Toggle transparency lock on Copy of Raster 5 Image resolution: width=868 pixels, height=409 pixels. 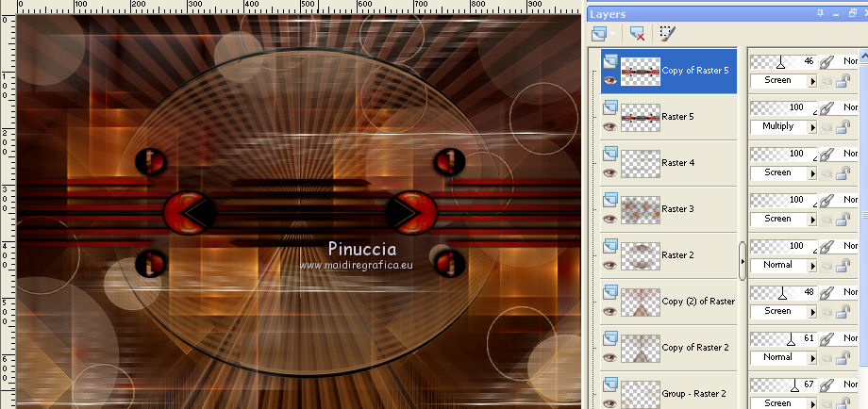click(843, 81)
